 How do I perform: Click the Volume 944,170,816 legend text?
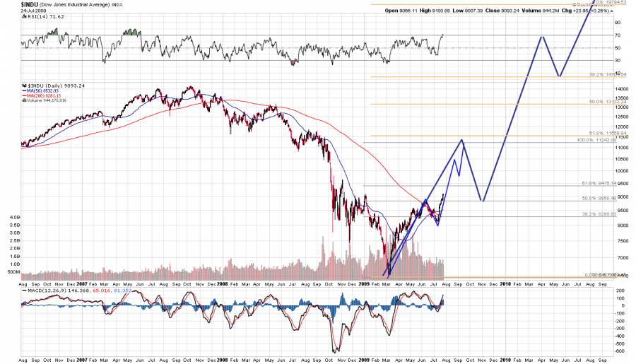[47, 100]
